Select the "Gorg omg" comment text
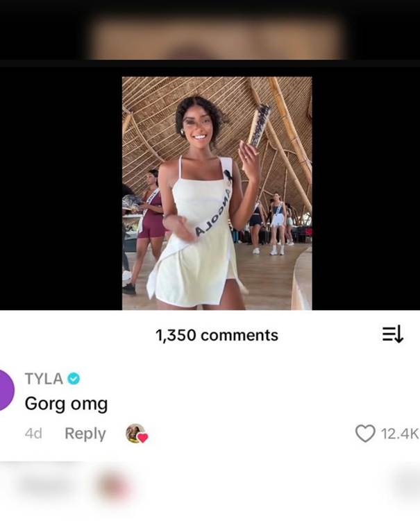Screen dimensions: 420x521 pos(66,404)
